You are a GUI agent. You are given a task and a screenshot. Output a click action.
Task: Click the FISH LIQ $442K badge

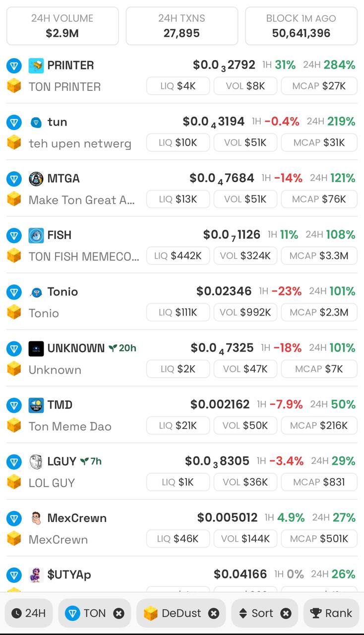point(178,255)
